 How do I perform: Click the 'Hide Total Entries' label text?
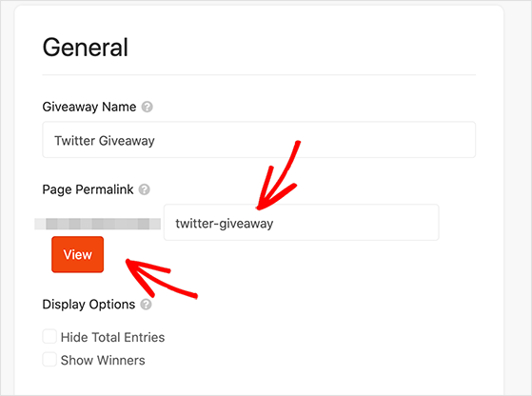point(112,337)
